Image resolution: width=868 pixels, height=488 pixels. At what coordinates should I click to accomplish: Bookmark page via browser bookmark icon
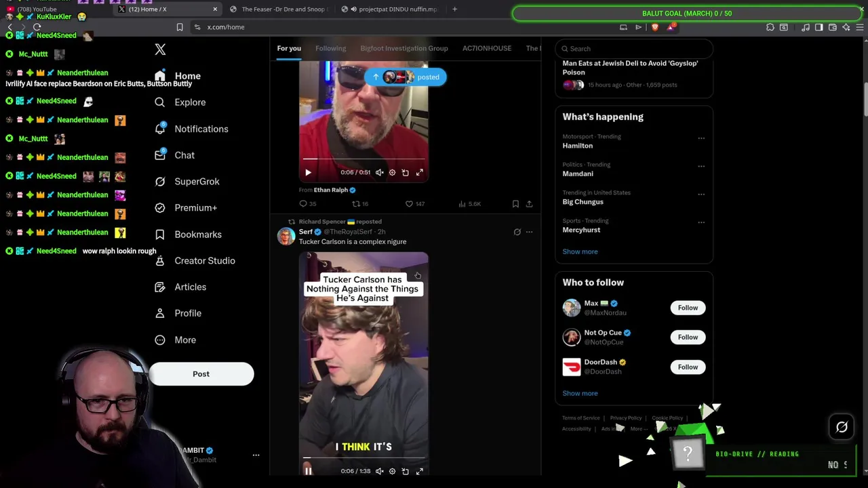click(180, 27)
